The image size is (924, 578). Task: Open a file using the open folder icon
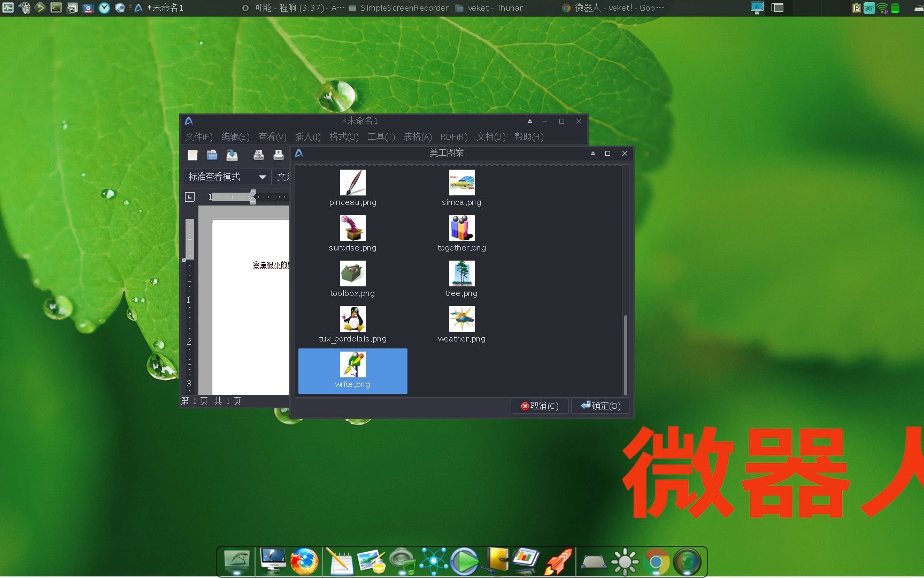pyautogui.click(x=212, y=155)
